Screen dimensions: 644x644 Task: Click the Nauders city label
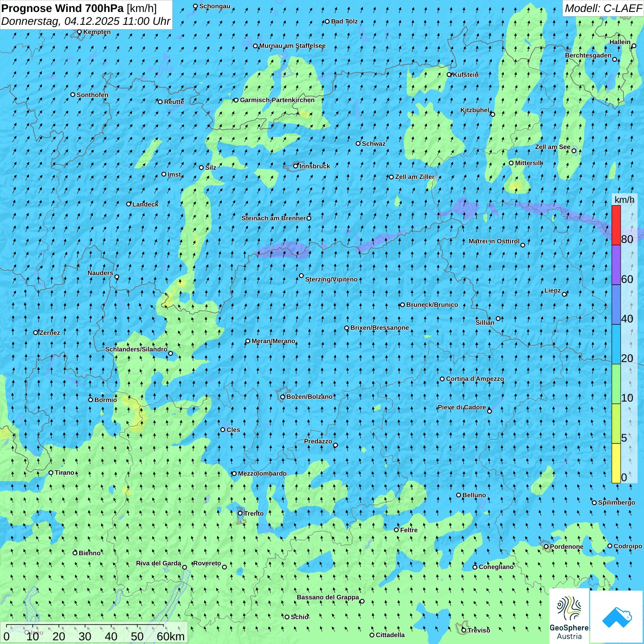pyautogui.click(x=100, y=273)
